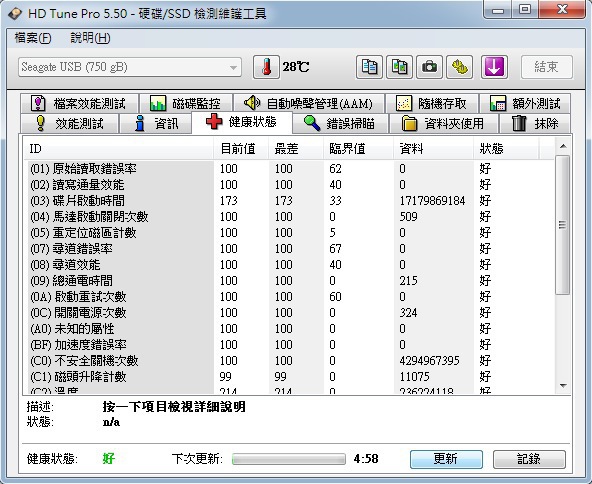
Task: Select the (0C) 開關電源次數 row
Action: (290, 313)
